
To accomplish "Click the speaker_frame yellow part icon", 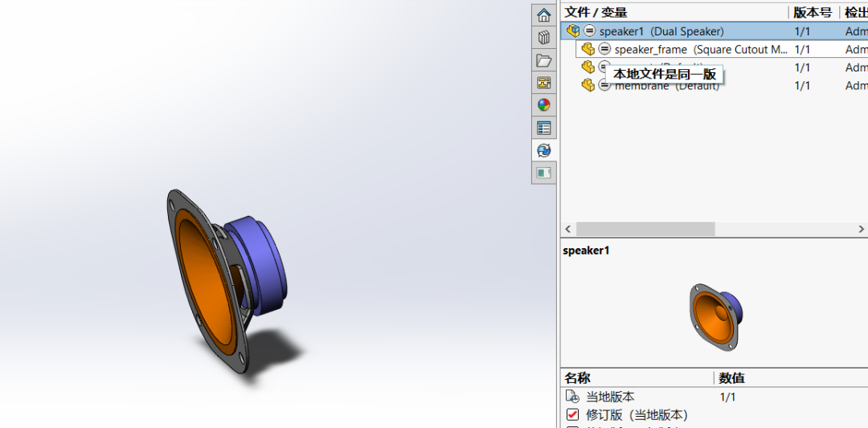I will 588,49.
